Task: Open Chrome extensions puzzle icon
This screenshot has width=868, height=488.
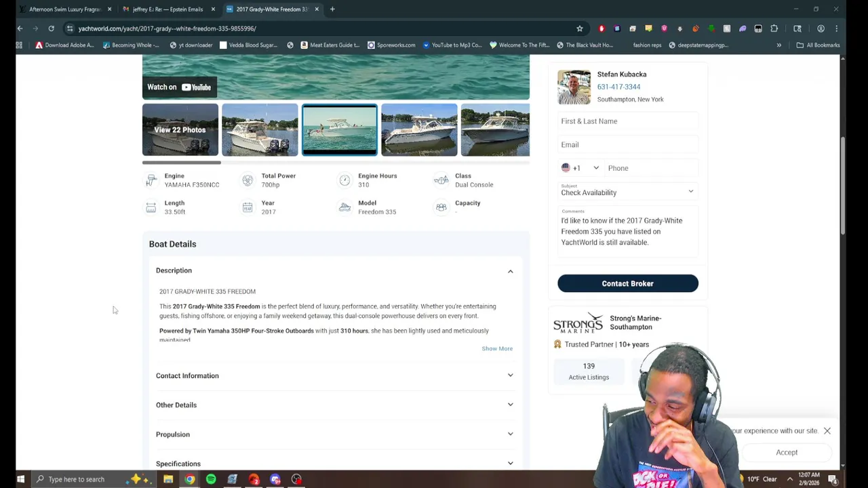Action: (x=774, y=28)
